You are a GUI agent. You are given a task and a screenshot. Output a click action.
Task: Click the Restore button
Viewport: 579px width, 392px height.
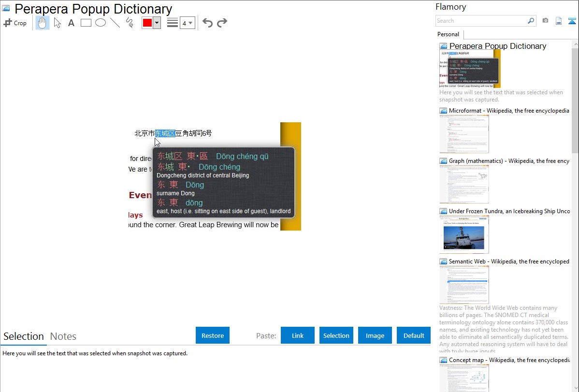click(x=213, y=335)
